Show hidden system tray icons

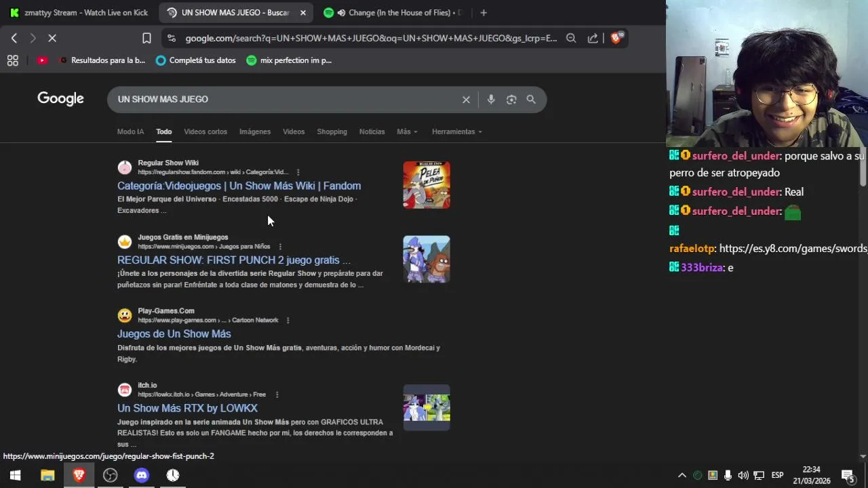pyautogui.click(x=682, y=475)
